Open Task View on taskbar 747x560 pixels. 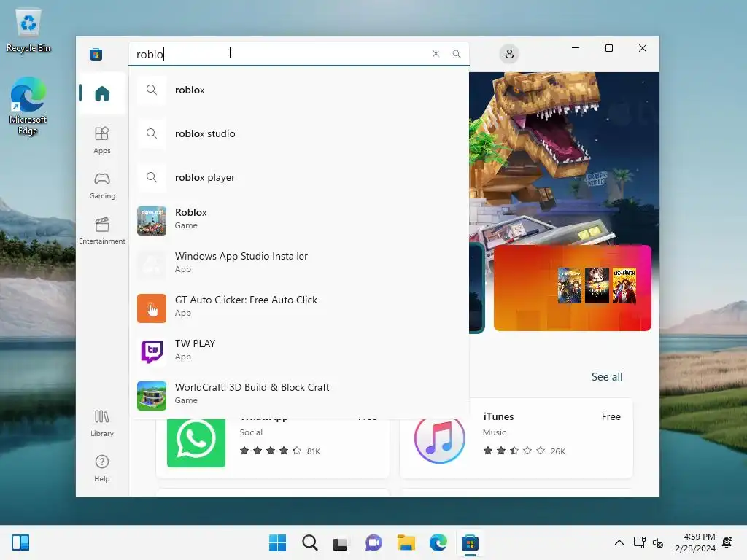coord(340,542)
